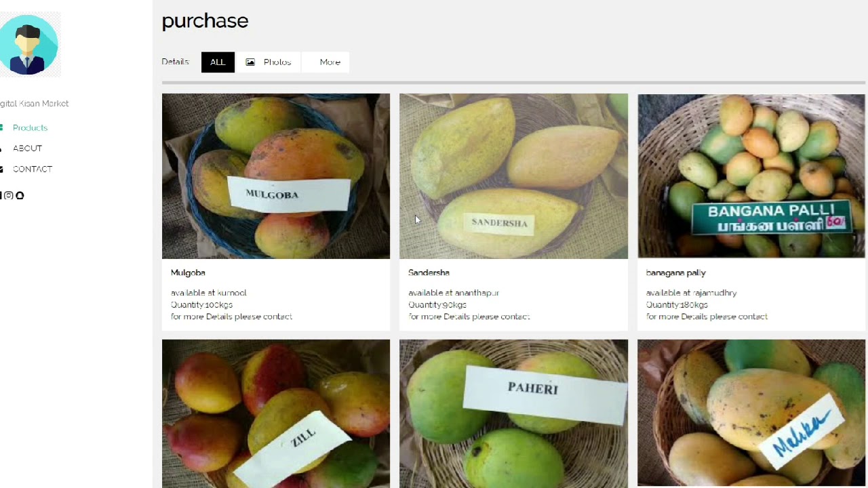Open the More filter option
This screenshot has height=488, width=868.
point(325,62)
